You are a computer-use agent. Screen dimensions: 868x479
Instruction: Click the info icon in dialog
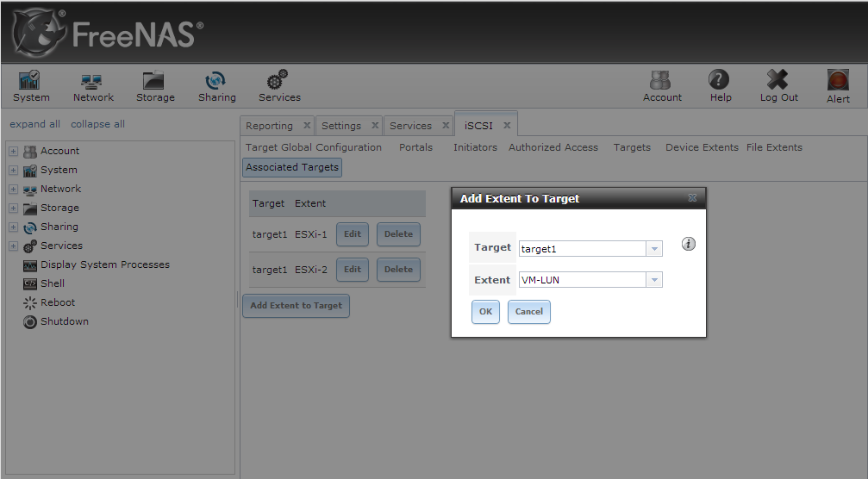point(688,244)
